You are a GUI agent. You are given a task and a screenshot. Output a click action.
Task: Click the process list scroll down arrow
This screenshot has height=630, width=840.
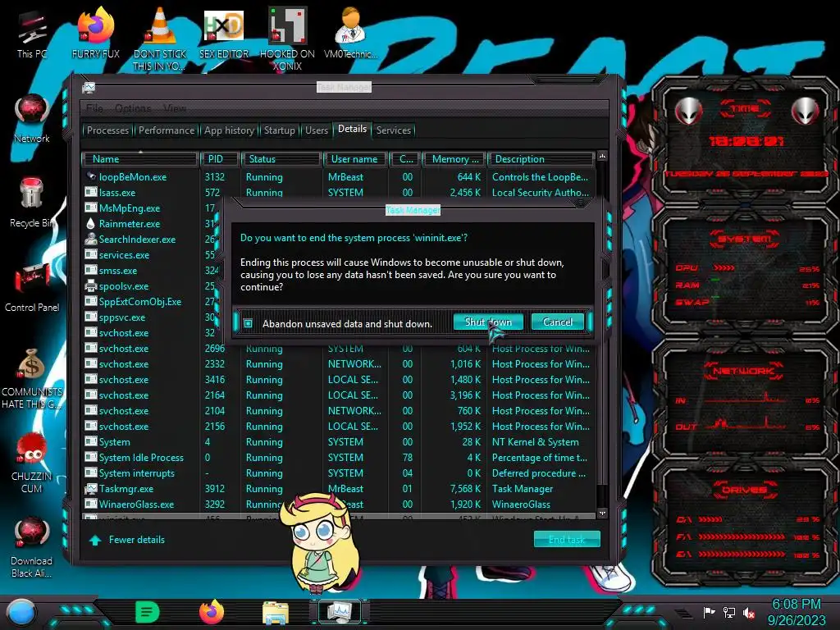point(602,514)
